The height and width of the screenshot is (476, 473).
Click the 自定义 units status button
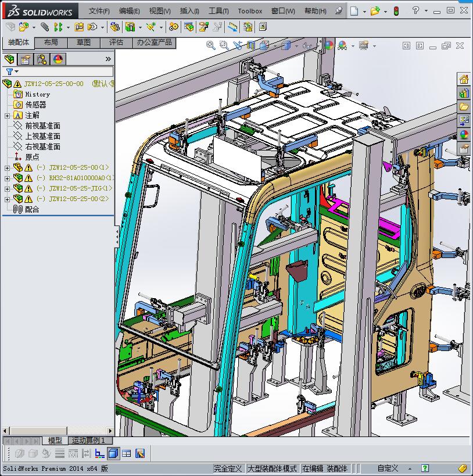tap(388, 468)
